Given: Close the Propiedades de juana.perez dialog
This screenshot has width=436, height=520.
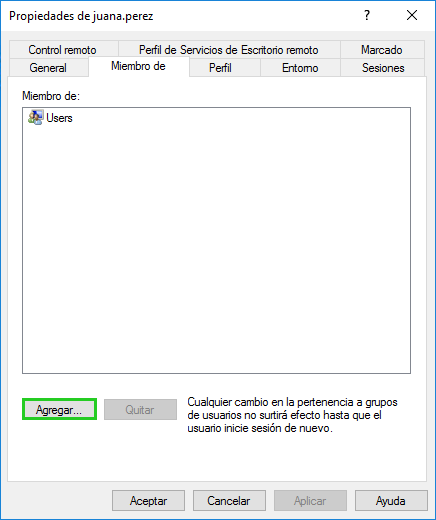Looking at the screenshot, I should click(412, 15).
